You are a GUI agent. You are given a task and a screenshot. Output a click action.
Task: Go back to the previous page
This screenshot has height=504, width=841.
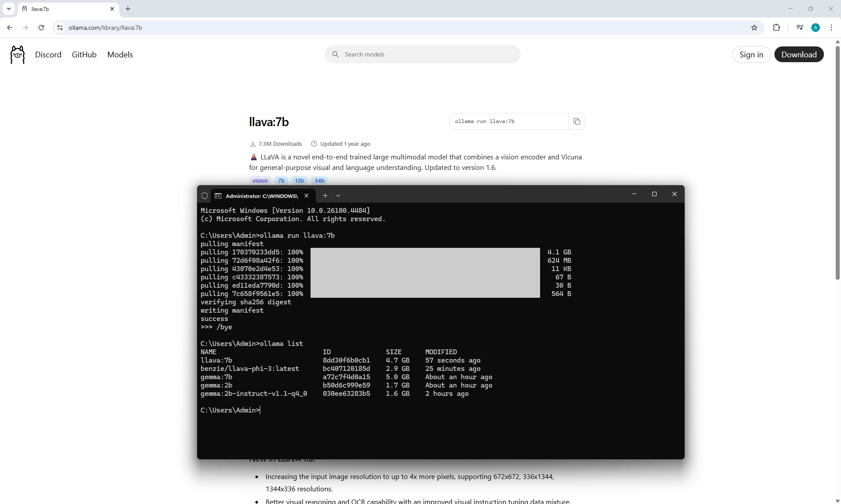click(10, 28)
